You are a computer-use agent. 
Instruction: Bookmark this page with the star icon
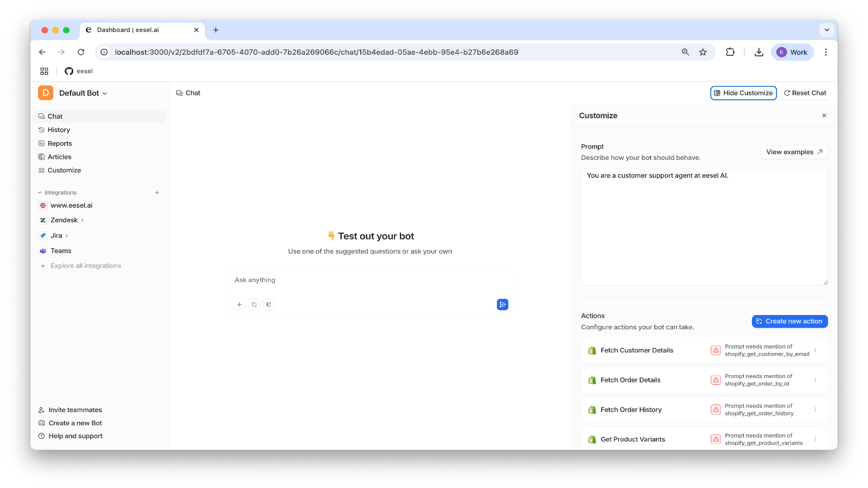coord(703,52)
